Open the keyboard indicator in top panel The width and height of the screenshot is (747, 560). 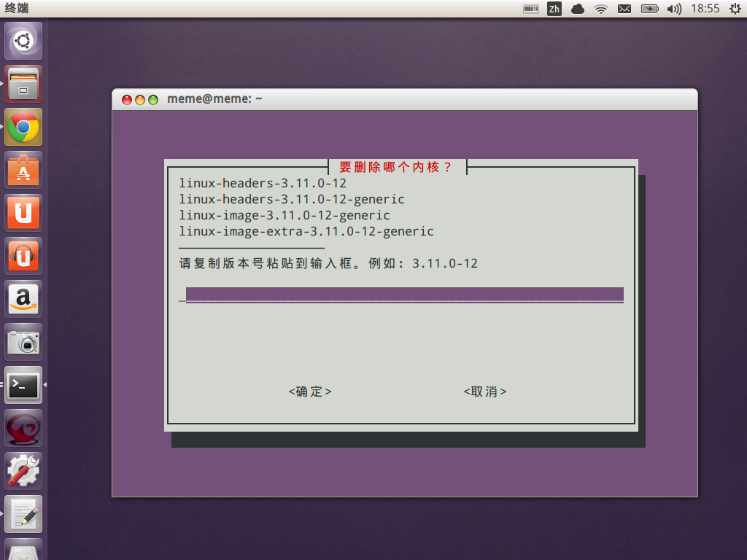[x=531, y=9]
